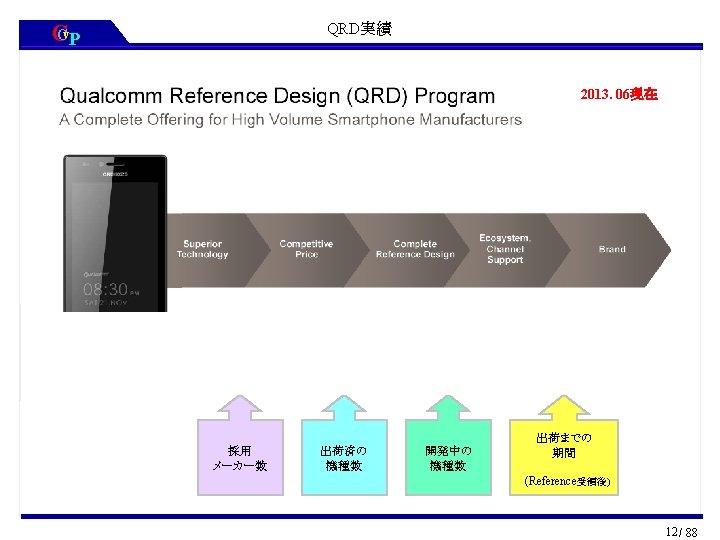
Task: Click the red "2013.06現在" date label
Action: click(x=619, y=94)
